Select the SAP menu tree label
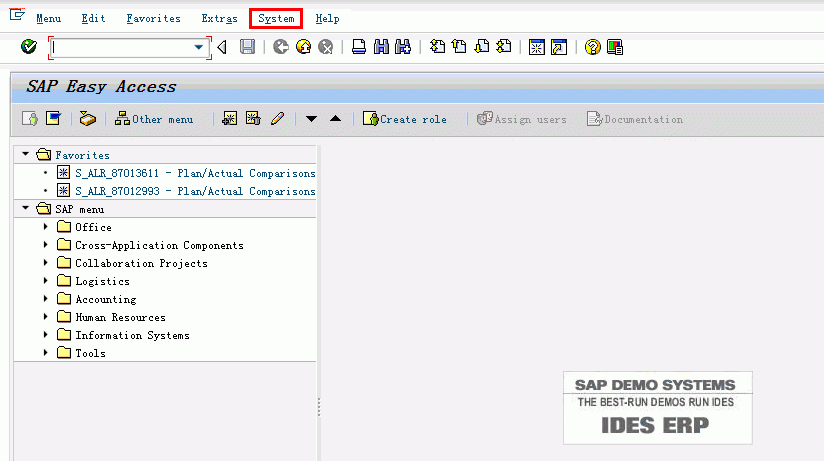 tap(80, 209)
